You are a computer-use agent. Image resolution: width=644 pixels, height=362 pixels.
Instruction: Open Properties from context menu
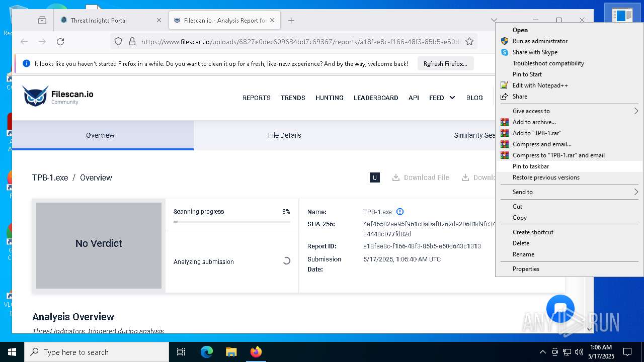(x=570, y=269)
